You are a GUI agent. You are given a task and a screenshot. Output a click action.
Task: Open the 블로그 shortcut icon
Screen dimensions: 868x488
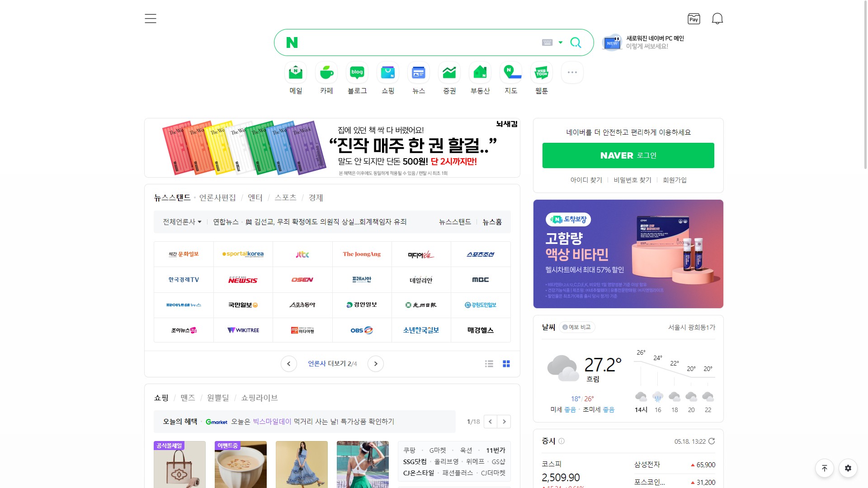pyautogui.click(x=357, y=73)
